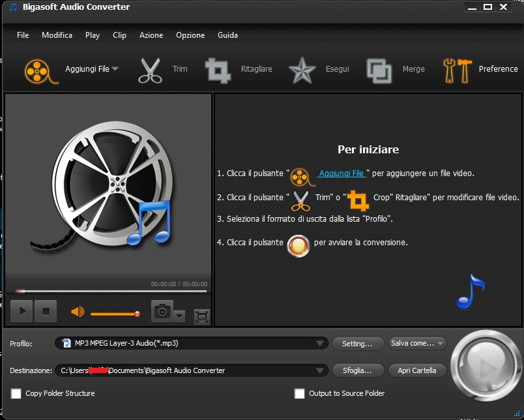This screenshot has height=420, width=524.
Task: Click the window resize grip corner
Action: [x=517, y=413]
